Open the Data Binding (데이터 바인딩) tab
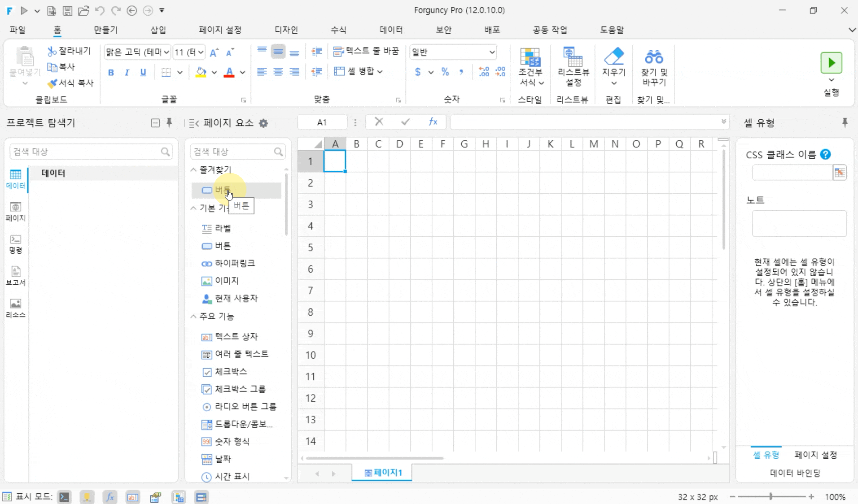 tap(795, 473)
